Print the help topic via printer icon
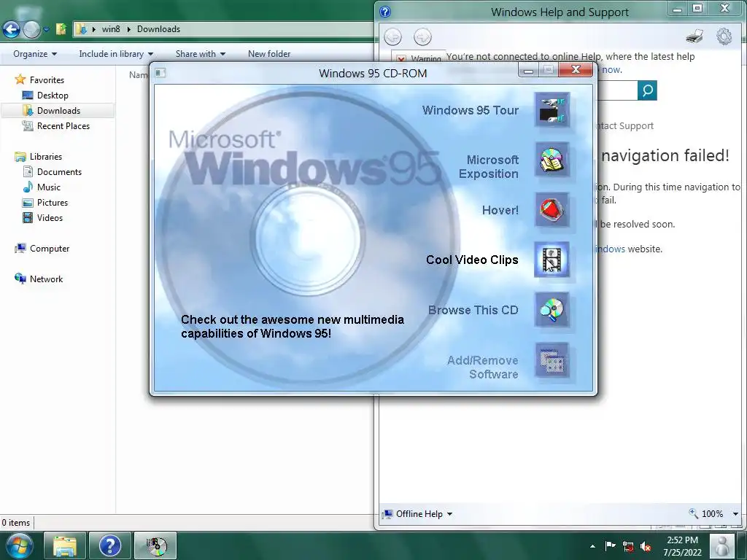747x560 pixels. (x=694, y=36)
